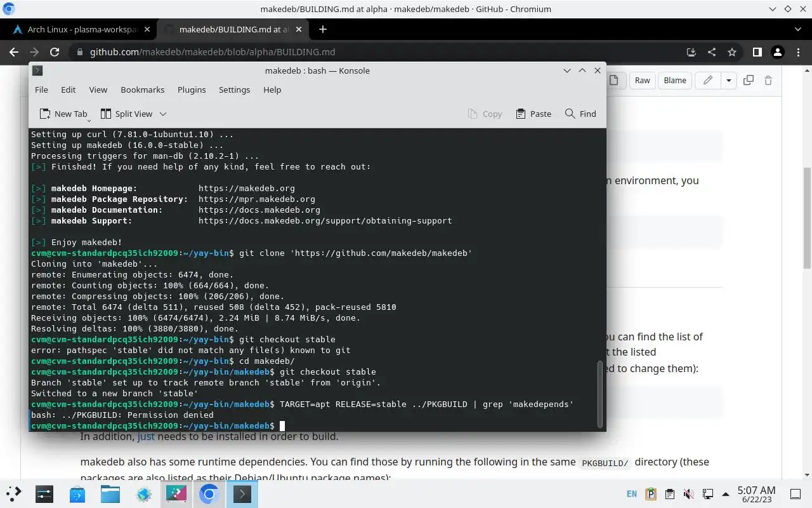Image resolution: width=812 pixels, height=508 pixels.
Task: Click the delete file trash icon
Action: coord(768,80)
